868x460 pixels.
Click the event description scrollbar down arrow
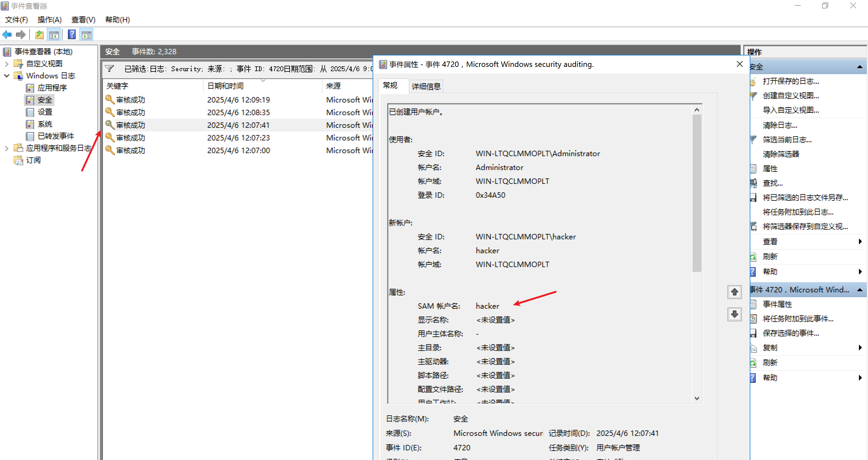click(697, 399)
